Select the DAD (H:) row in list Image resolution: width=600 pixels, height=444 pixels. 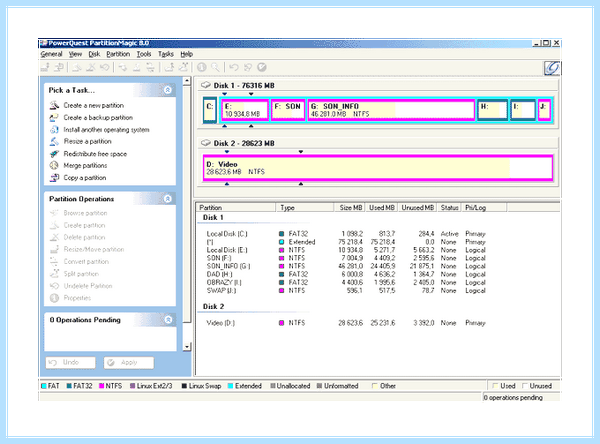[346, 274]
